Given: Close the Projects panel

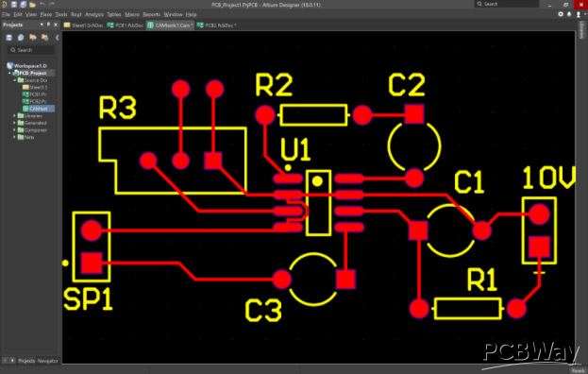Looking at the screenshot, I should point(56,25).
